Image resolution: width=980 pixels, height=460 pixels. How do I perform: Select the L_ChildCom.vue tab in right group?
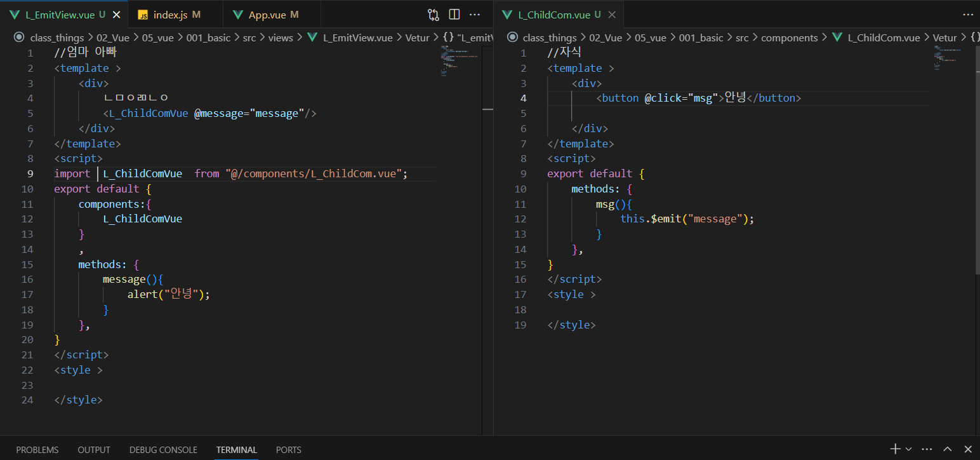point(559,15)
